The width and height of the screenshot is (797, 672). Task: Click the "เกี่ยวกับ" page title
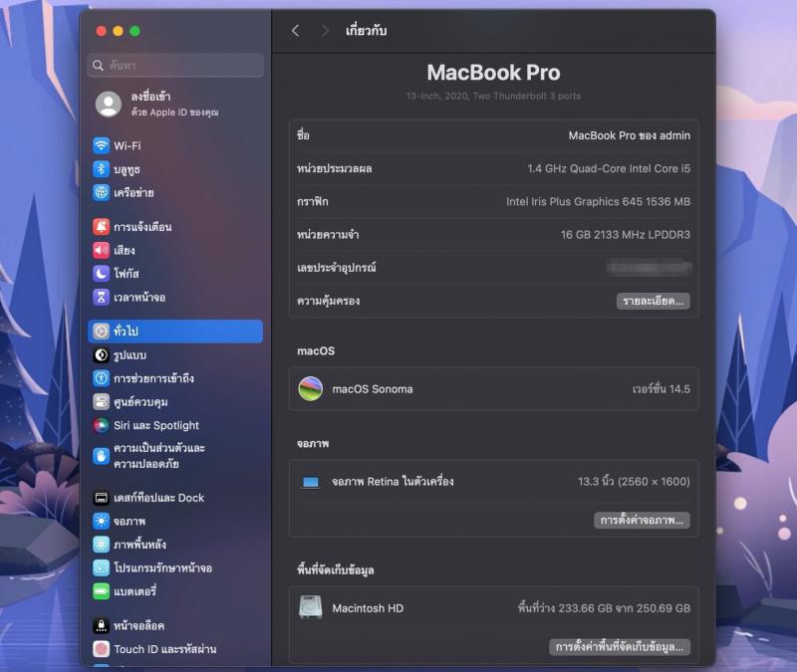click(366, 31)
